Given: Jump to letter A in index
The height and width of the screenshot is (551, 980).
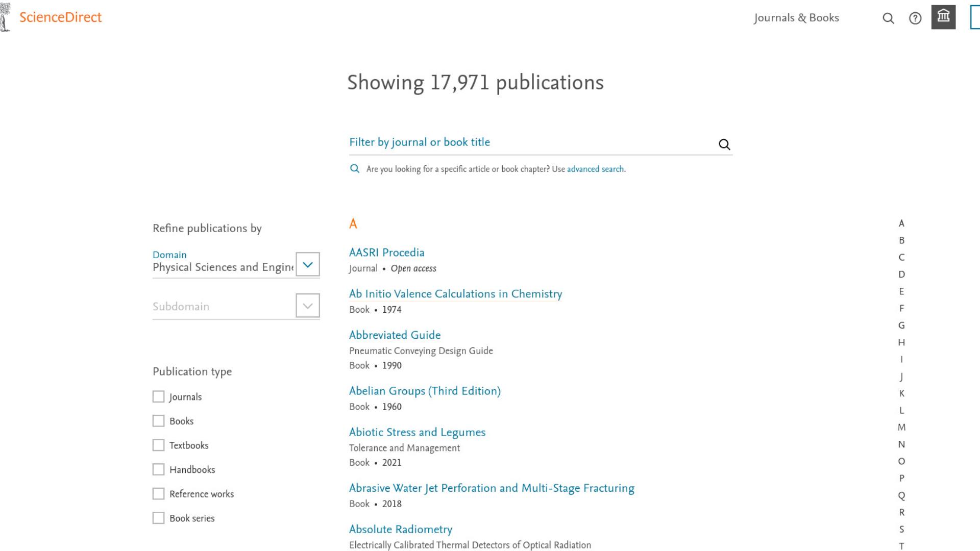Looking at the screenshot, I should tap(901, 223).
